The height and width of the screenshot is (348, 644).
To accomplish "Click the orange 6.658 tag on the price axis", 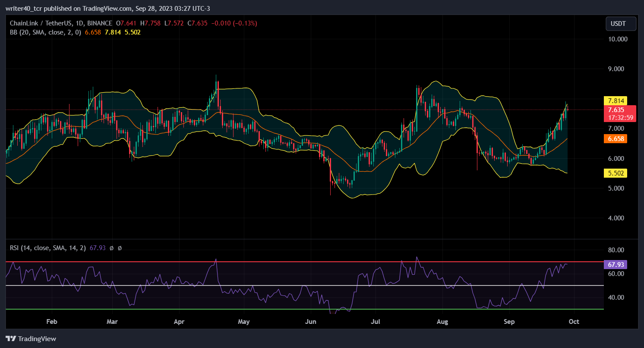I will pyautogui.click(x=615, y=138).
